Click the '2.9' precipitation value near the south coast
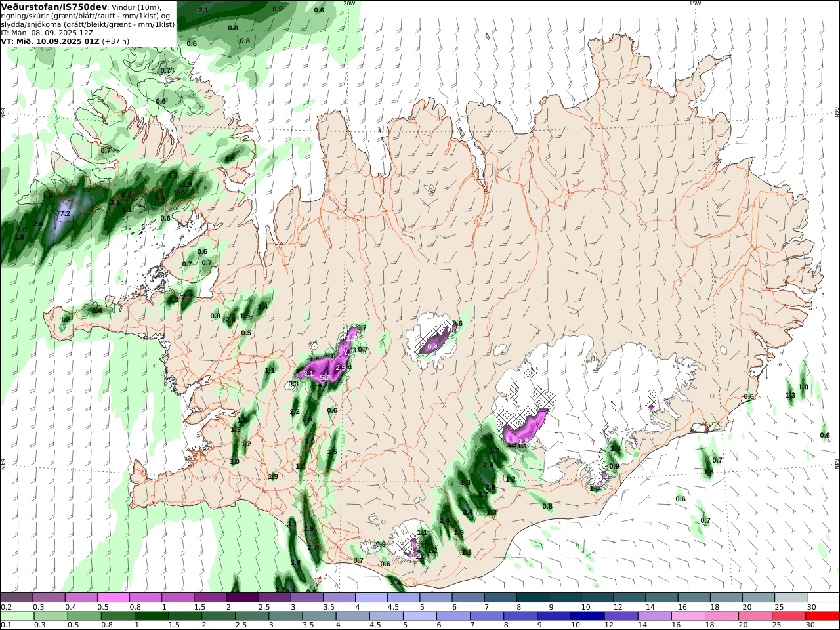The image size is (840, 630). tap(308, 528)
